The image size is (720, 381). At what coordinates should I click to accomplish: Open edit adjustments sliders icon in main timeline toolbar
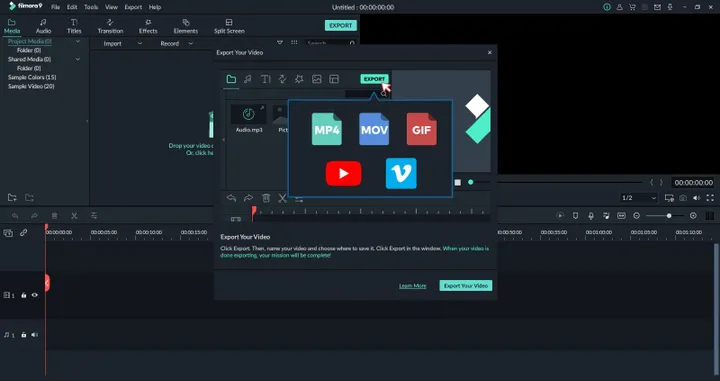[x=94, y=216]
